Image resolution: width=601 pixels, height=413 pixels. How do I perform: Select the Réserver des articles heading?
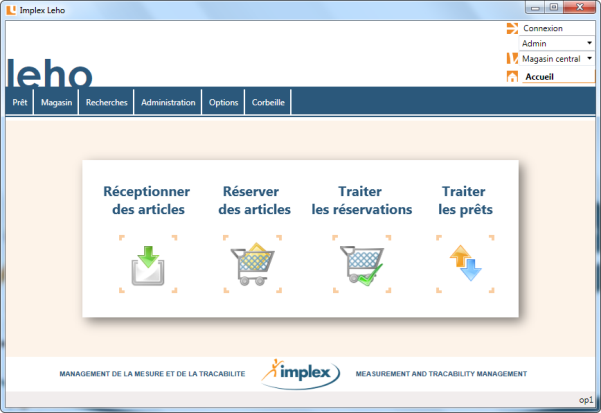(x=254, y=200)
